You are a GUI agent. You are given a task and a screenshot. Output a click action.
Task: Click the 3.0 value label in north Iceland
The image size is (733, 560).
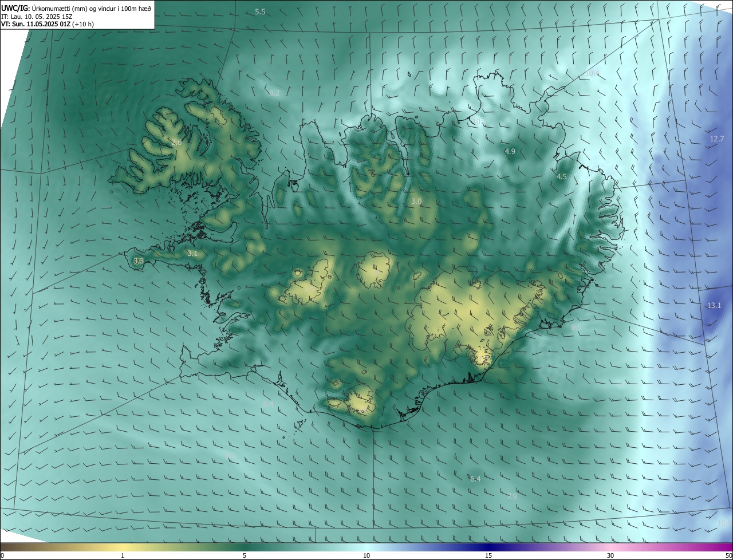pos(416,201)
